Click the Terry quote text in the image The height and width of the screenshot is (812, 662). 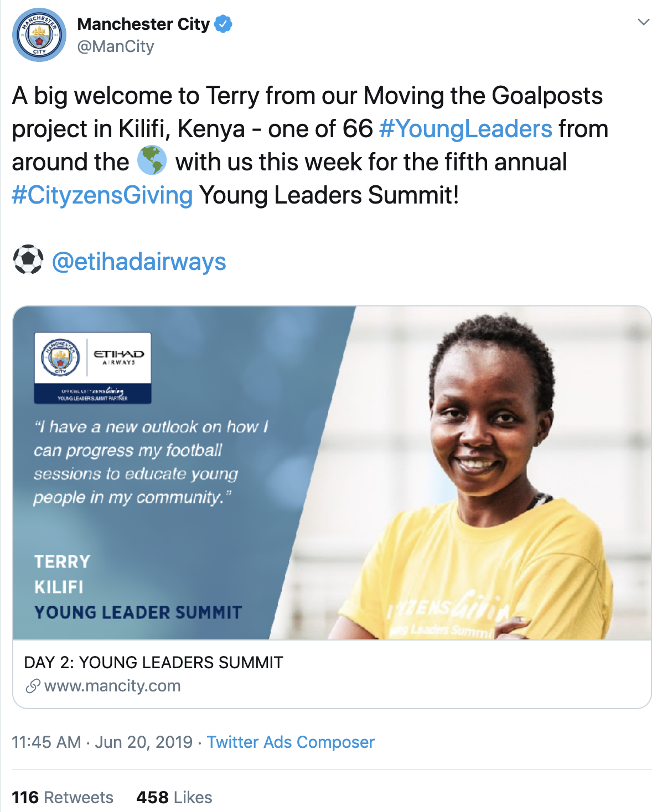pos(151,462)
